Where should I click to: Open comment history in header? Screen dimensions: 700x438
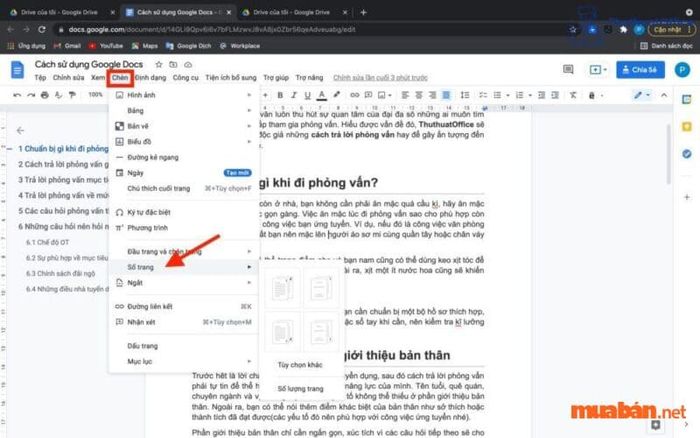point(568,70)
